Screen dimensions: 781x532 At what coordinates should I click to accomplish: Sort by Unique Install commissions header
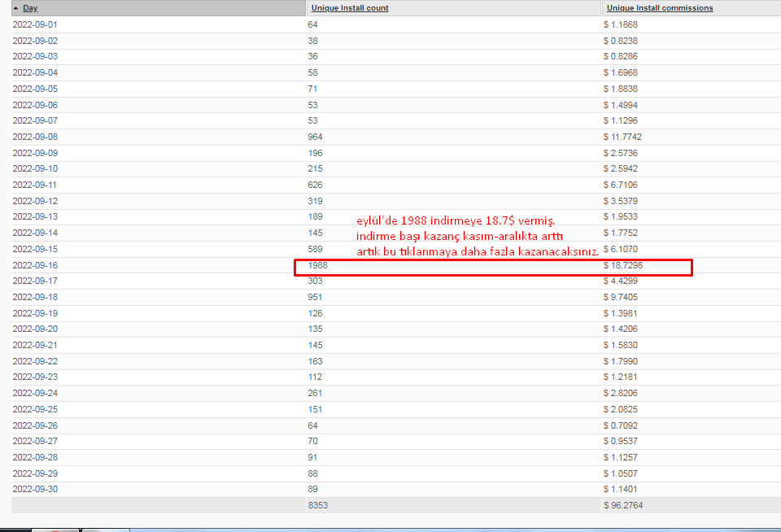coord(660,8)
